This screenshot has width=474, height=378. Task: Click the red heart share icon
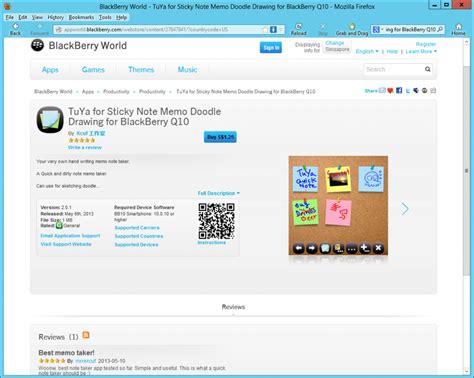[x=390, y=90]
